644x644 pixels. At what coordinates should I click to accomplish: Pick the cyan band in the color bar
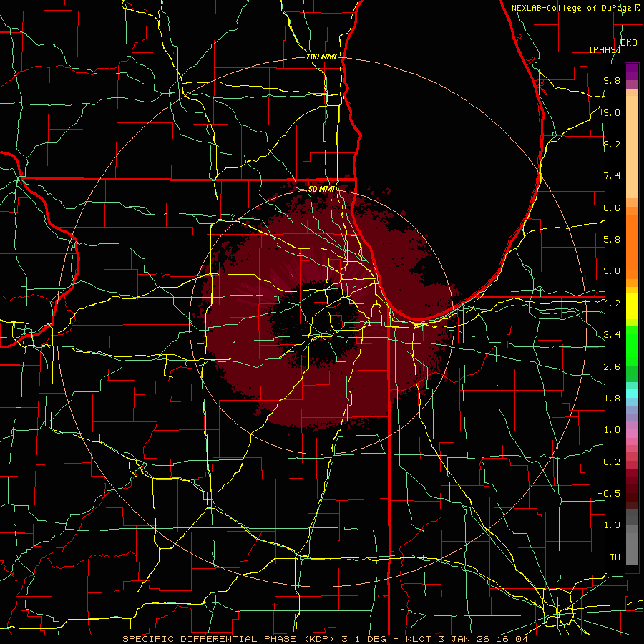632,394
